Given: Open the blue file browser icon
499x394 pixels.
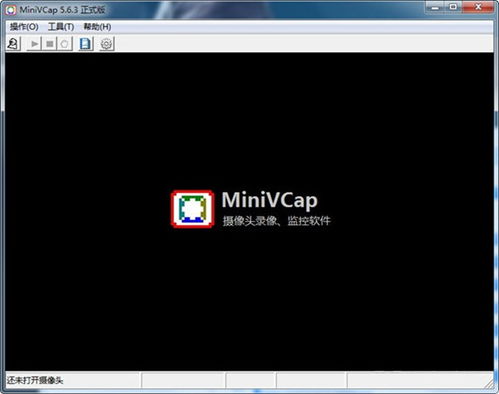Looking at the screenshot, I should [x=85, y=44].
